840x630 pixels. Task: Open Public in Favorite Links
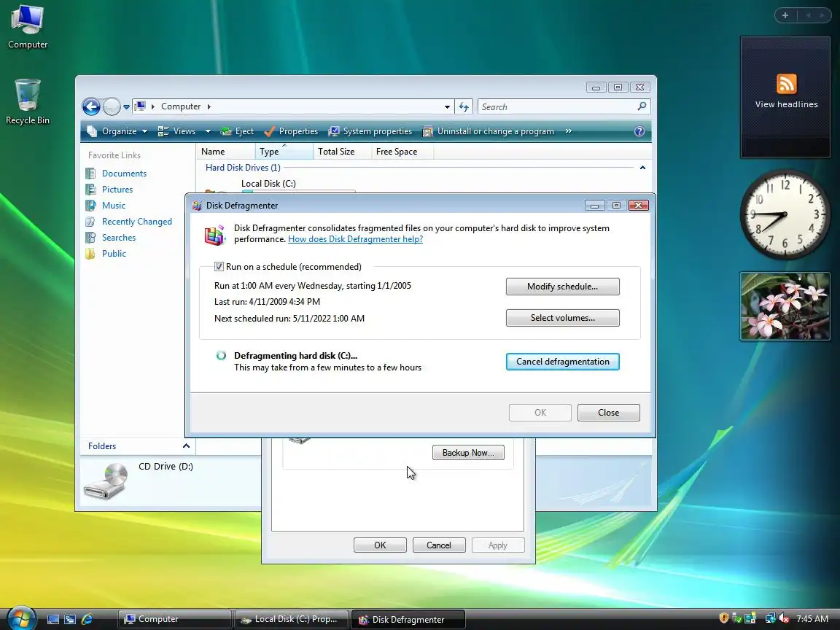pyautogui.click(x=106, y=254)
